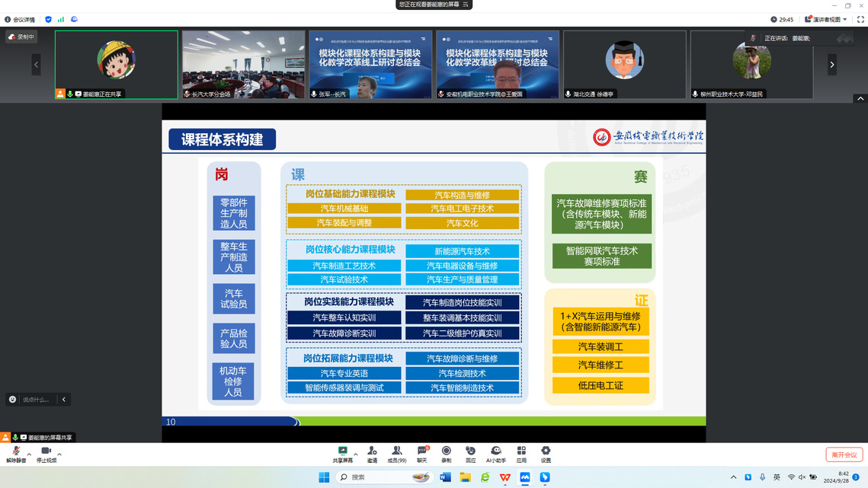Expand audio options arrow beside microphone
Image resolution: width=868 pixels, height=488 pixels.
coord(29,455)
